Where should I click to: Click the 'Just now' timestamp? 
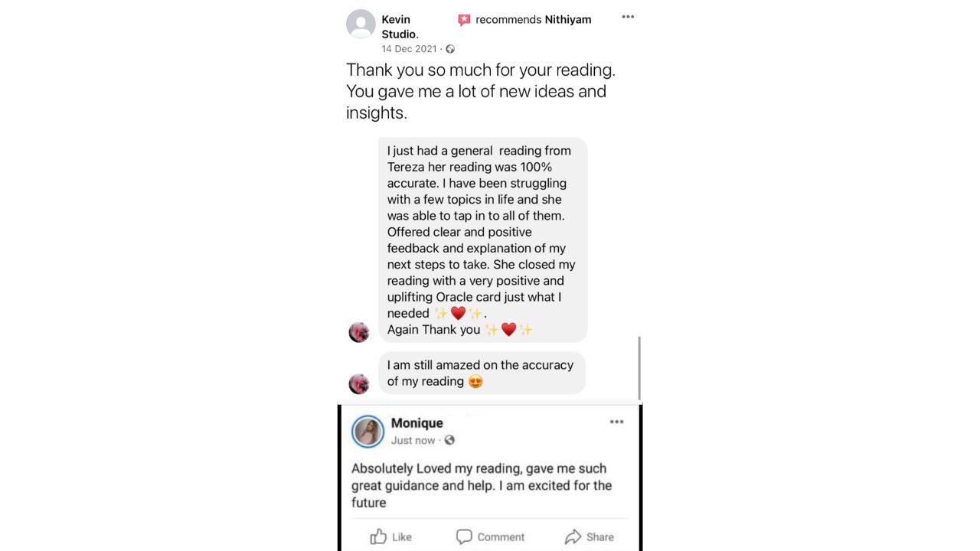click(413, 440)
